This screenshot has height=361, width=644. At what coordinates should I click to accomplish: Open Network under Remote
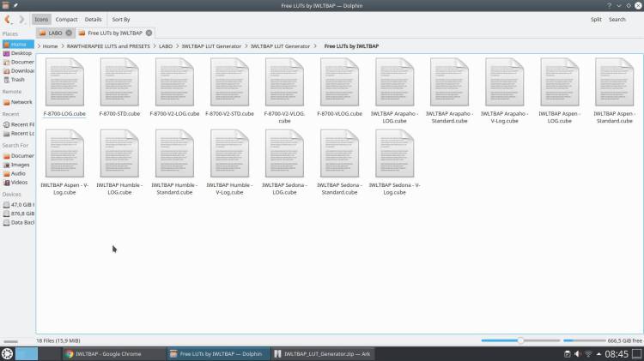coord(18,102)
